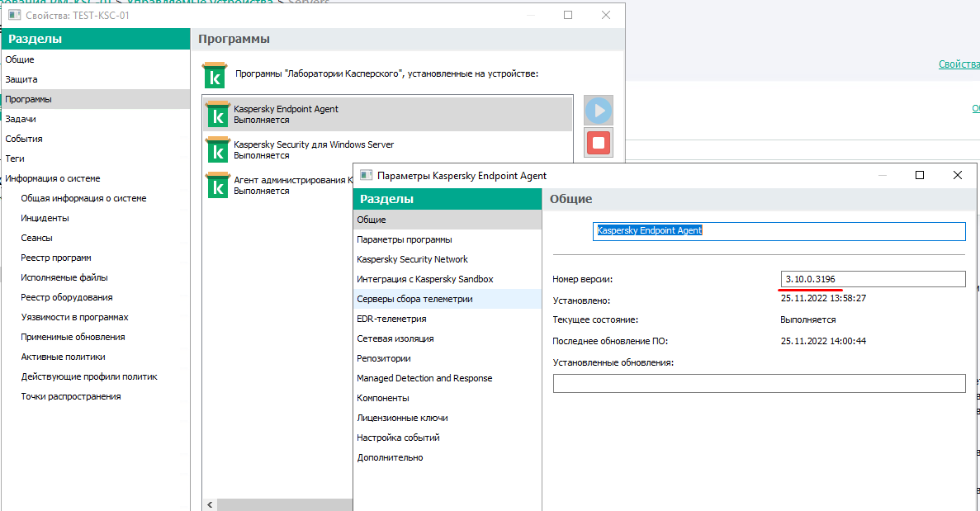Open Активные политики subsection
Screen dimensions: 980x511
tap(63, 357)
